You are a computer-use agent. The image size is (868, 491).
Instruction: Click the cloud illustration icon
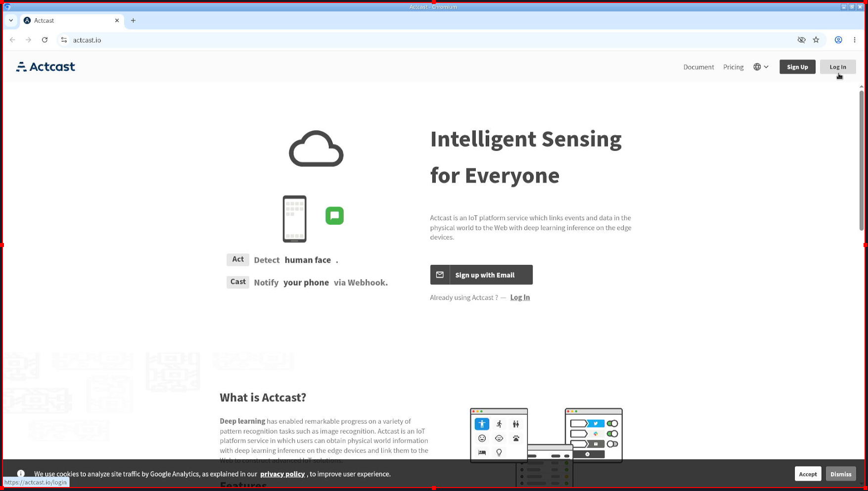[316, 148]
